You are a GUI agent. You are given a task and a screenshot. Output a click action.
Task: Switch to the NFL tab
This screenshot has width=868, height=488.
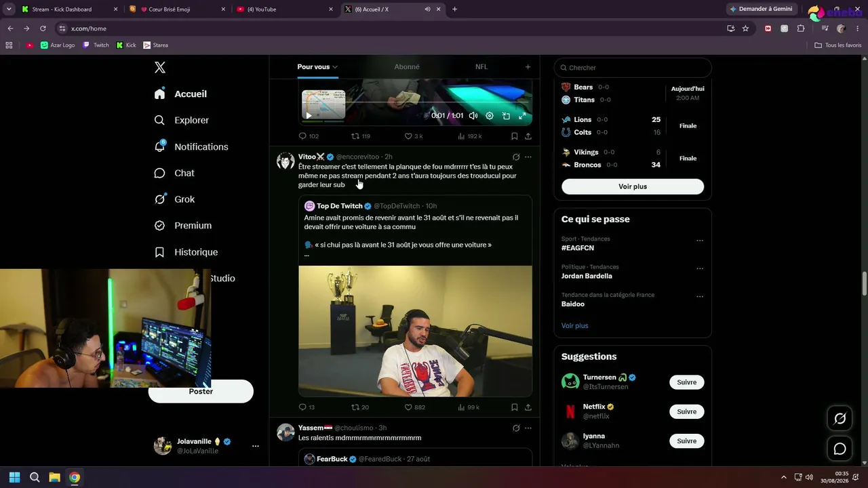[x=481, y=67]
